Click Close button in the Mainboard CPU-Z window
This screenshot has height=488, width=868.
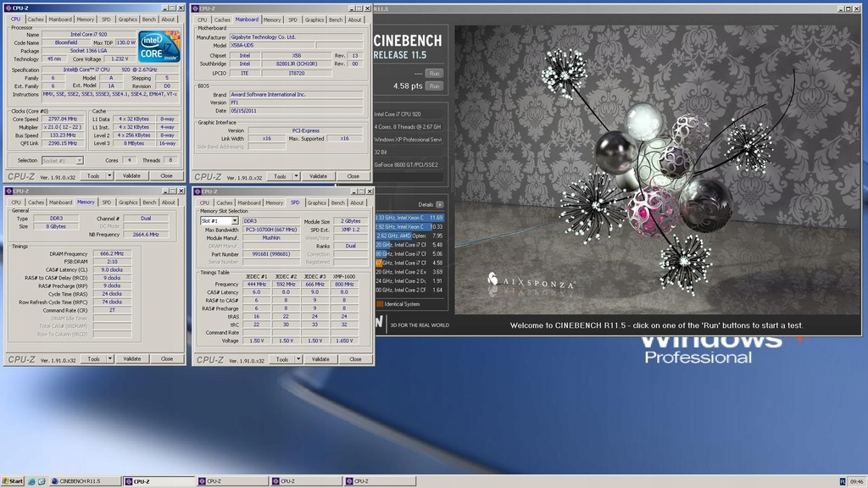353,176
